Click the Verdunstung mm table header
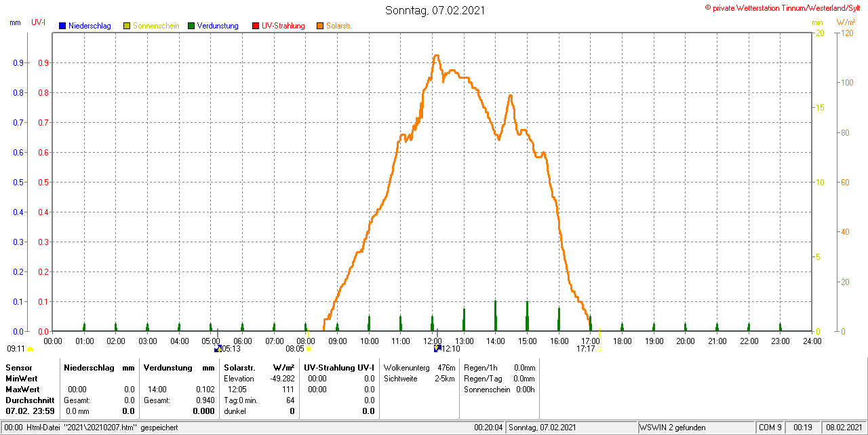Image resolution: width=868 pixels, height=435 pixels. 179,367
